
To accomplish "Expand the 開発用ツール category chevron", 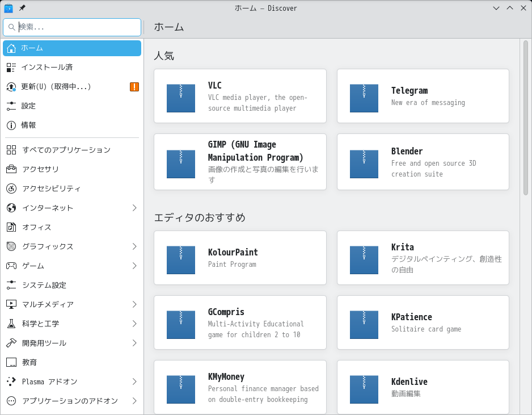I will tap(134, 343).
